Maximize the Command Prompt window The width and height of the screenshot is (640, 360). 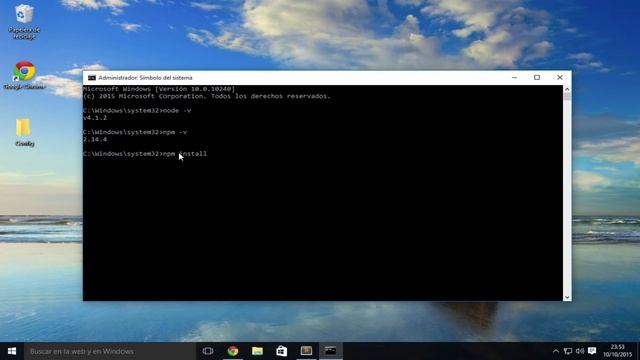(x=537, y=78)
